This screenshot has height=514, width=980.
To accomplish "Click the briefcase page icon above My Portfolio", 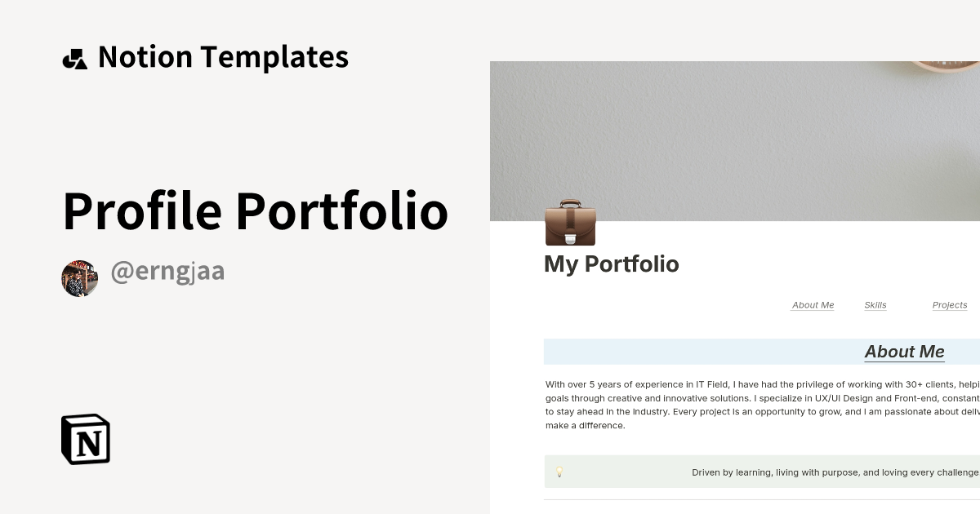I will (569, 222).
